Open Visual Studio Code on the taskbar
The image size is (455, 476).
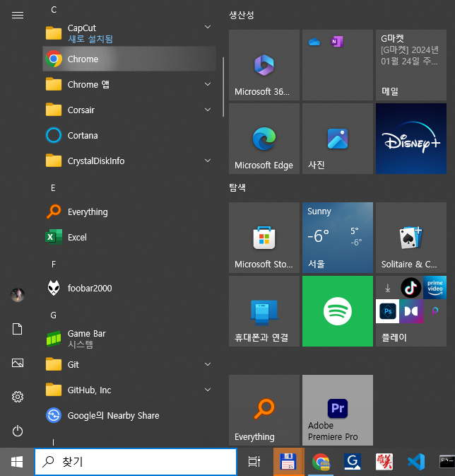coord(415,462)
